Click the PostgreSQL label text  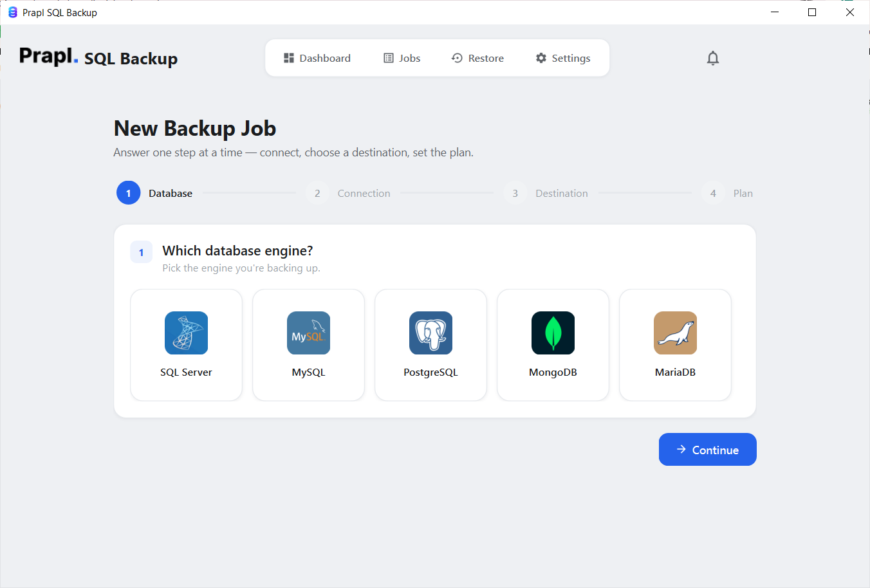click(430, 372)
